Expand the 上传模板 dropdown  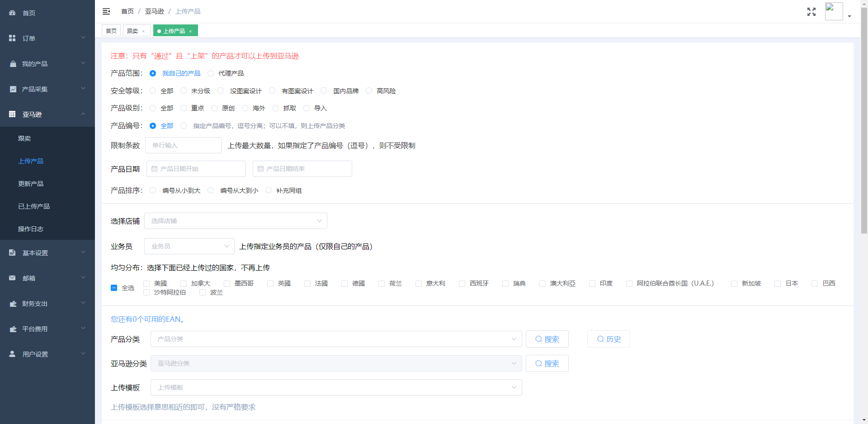(336, 387)
